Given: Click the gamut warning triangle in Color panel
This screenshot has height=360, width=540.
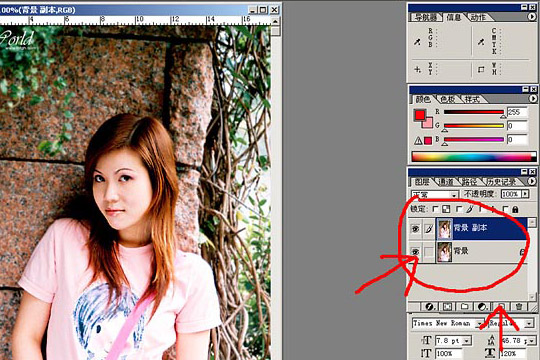Looking at the screenshot, I should coord(418,141).
